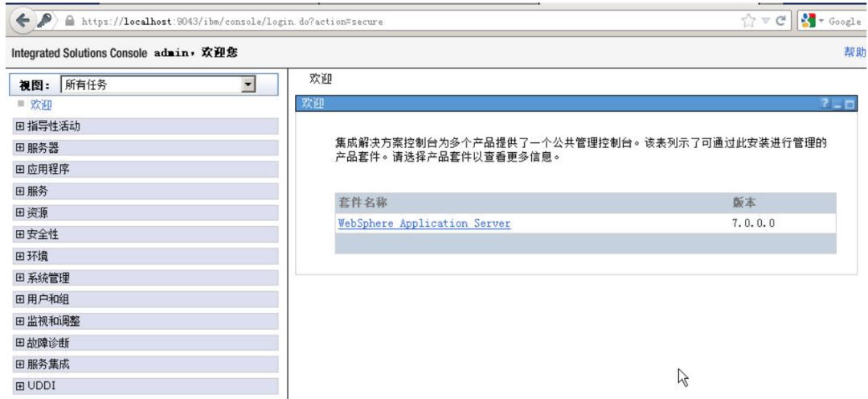Click the 套件名称 column header
This screenshot has height=399, width=868.
point(362,203)
